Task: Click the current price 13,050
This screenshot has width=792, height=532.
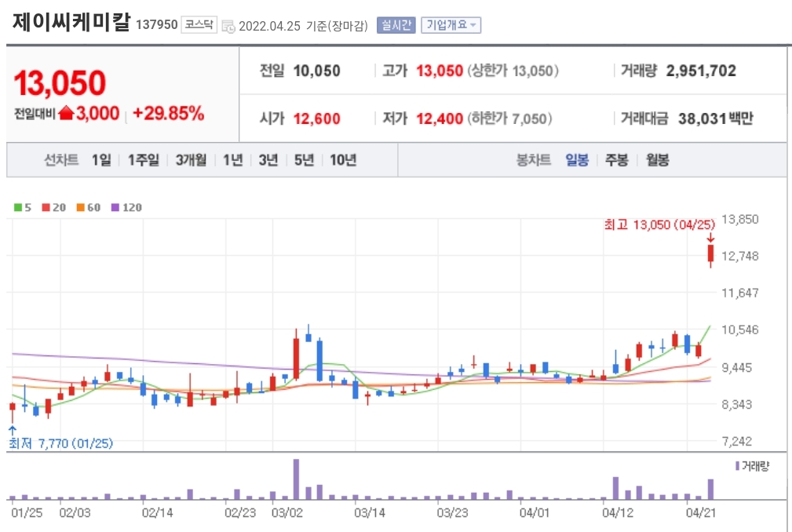Action: click(x=60, y=83)
